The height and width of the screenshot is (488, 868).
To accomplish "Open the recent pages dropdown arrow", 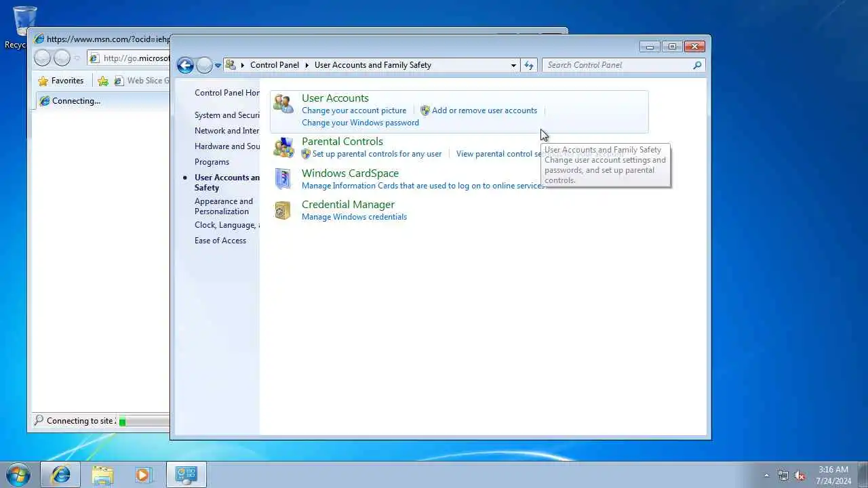I will tap(218, 65).
